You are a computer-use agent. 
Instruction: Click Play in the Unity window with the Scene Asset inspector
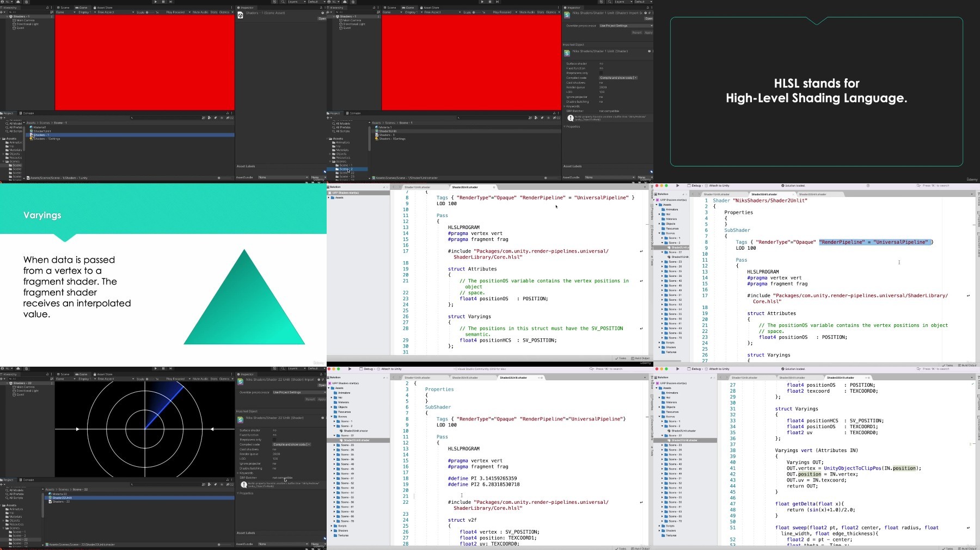coord(156,2)
